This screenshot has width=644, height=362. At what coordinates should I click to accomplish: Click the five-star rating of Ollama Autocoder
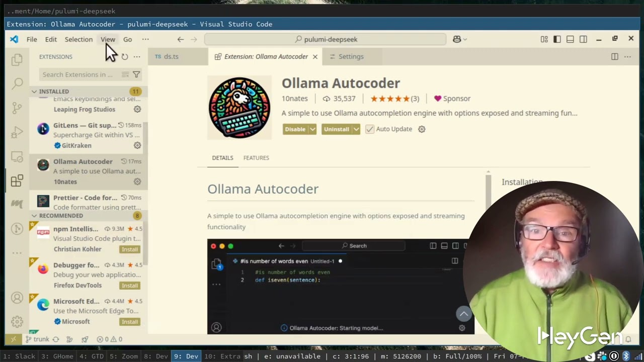(x=394, y=99)
